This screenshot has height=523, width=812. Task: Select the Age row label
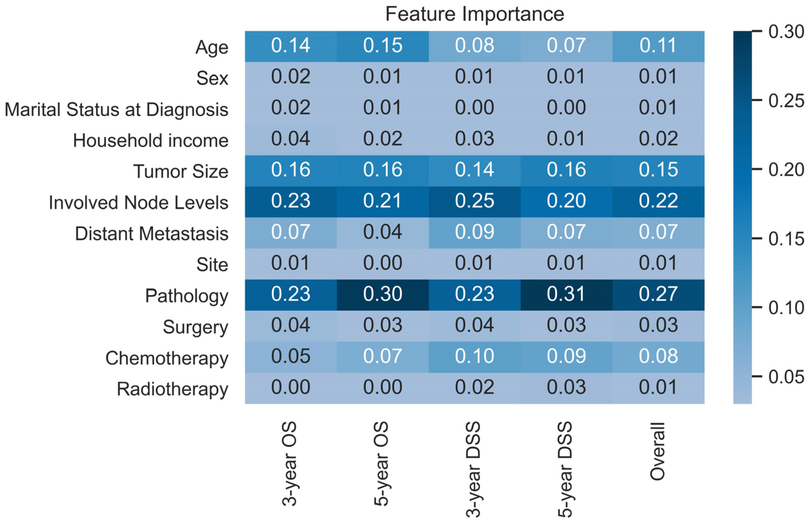coord(212,47)
